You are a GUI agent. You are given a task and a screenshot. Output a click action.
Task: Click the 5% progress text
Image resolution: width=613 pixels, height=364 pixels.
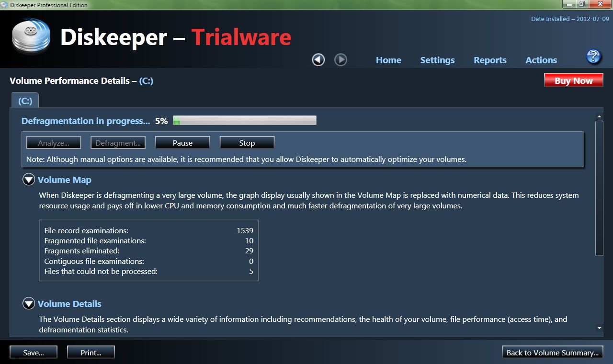(161, 121)
